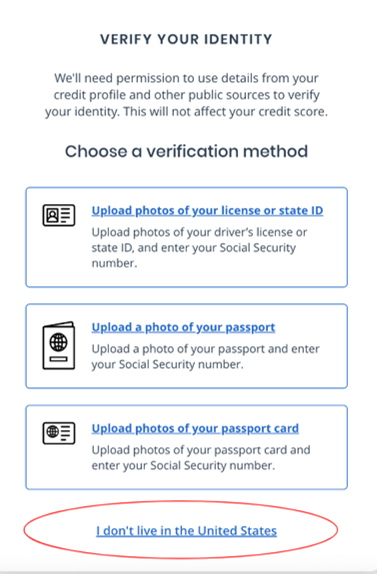Click the 'Verify Your Identity' heading
This screenshot has height=574, width=377.
tap(186, 39)
